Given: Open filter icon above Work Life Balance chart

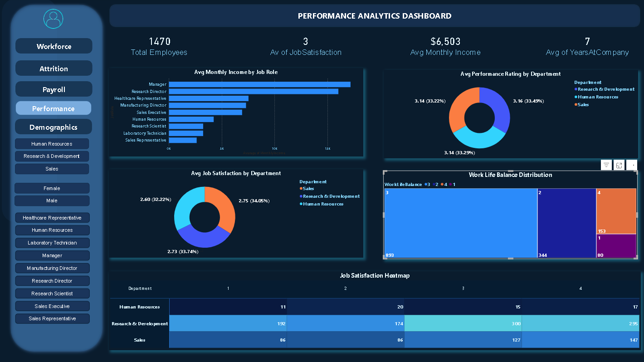Looking at the screenshot, I should point(606,165).
